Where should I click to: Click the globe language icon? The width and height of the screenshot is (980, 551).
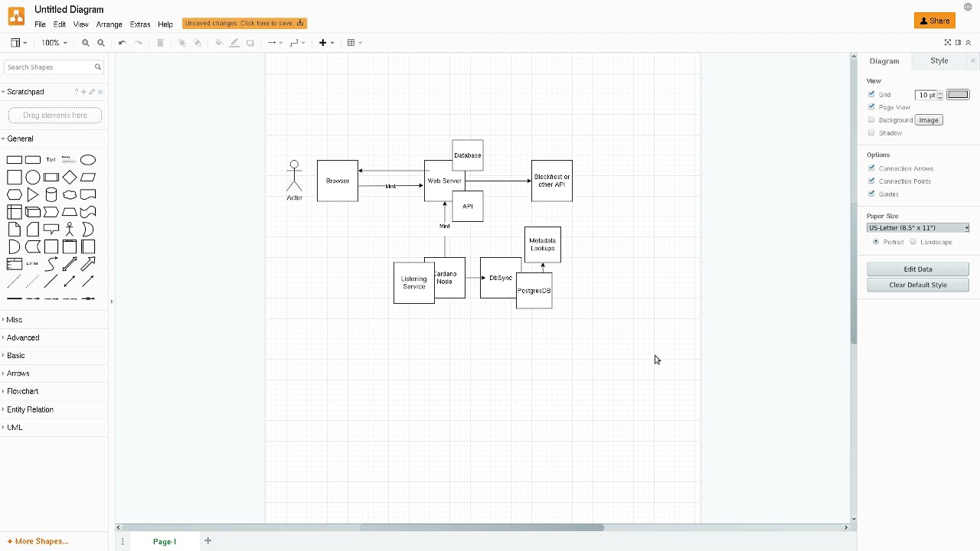click(968, 8)
